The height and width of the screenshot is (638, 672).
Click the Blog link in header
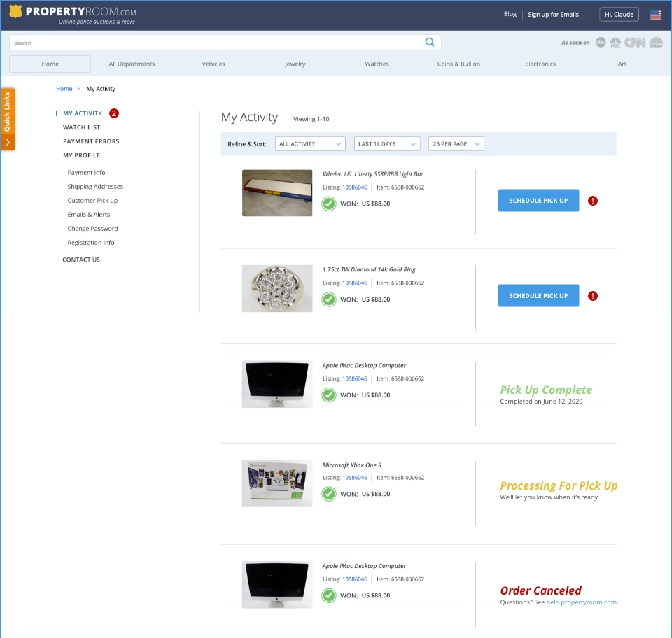[x=510, y=14]
